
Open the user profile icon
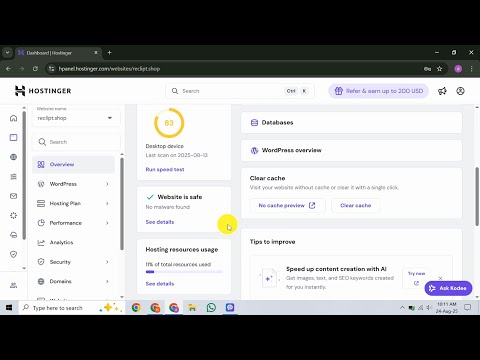click(x=460, y=91)
